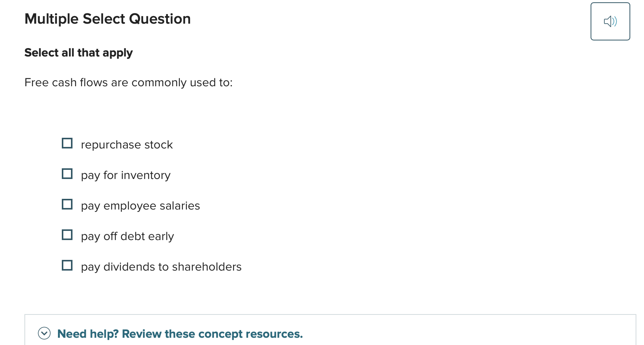Select the "repurchase stock" option label
The image size is (644, 345).
[127, 145]
